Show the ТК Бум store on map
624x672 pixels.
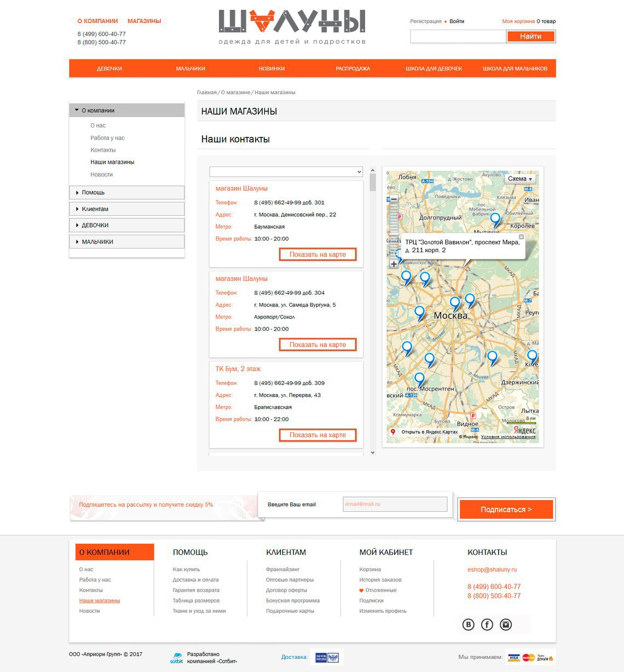317,435
